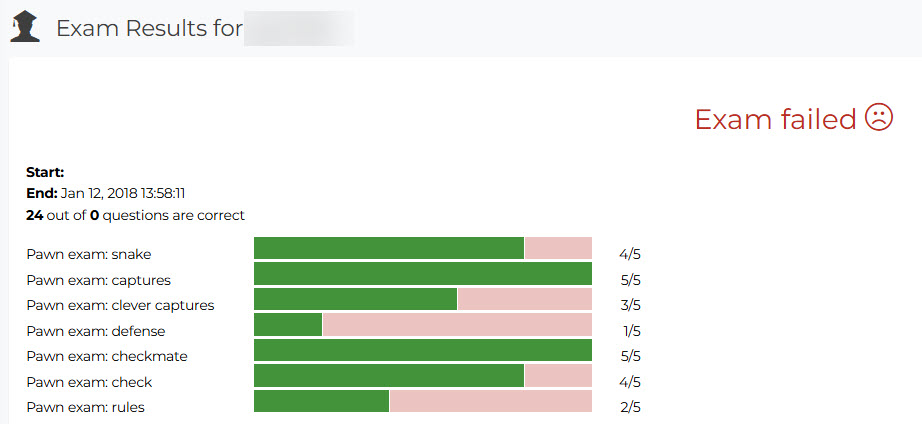Click the 1/5 defense score
Image resolution: width=922 pixels, height=424 pixels.
click(x=630, y=331)
